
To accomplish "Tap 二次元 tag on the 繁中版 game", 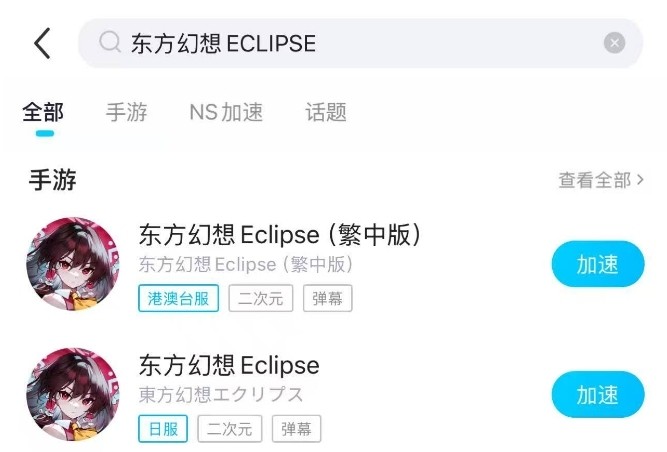I will coord(261,297).
